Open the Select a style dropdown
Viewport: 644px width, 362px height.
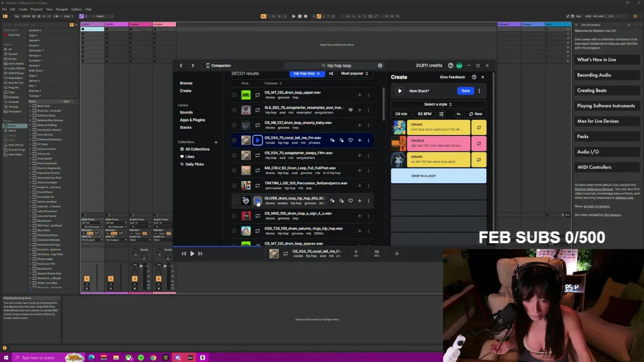coord(438,105)
